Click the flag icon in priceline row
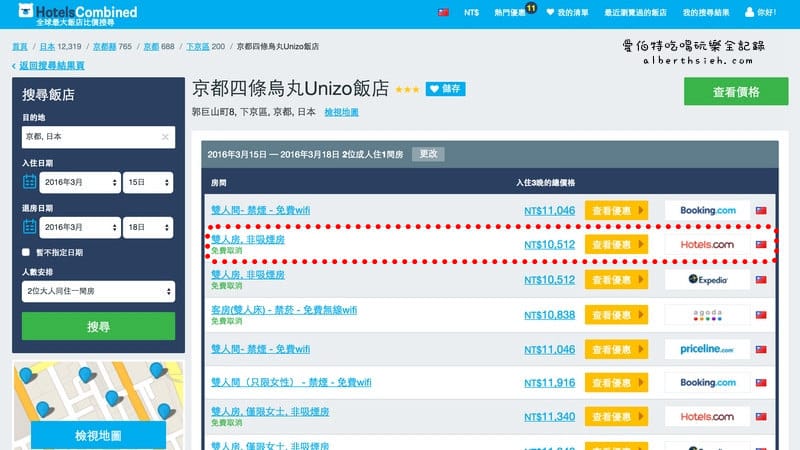This screenshot has width=800, height=450. click(x=761, y=349)
